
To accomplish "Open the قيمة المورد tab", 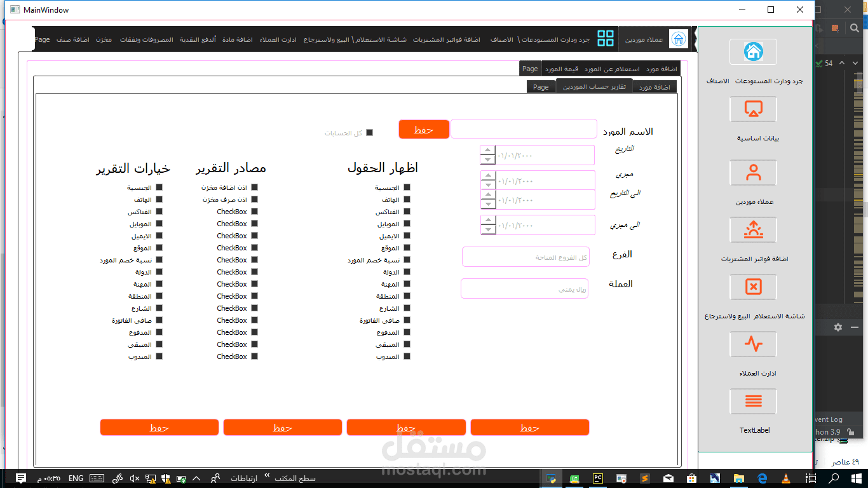I will pos(562,69).
